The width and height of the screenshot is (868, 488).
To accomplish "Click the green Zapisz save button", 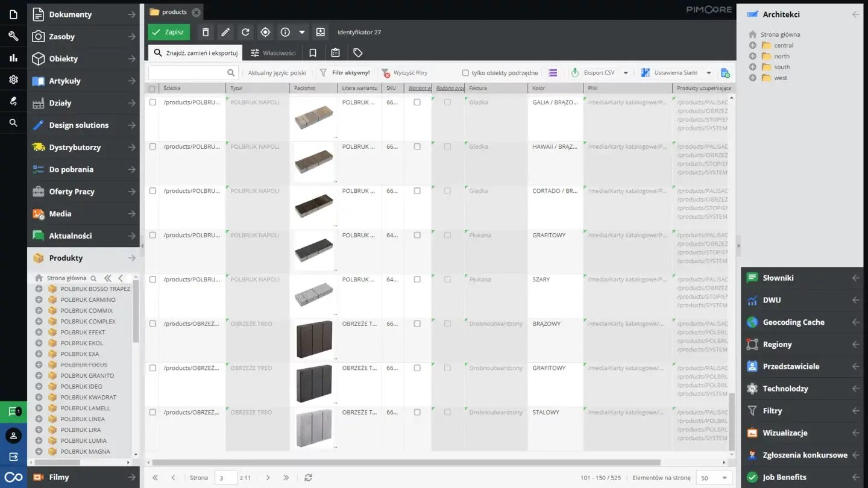I will tap(169, 33).
